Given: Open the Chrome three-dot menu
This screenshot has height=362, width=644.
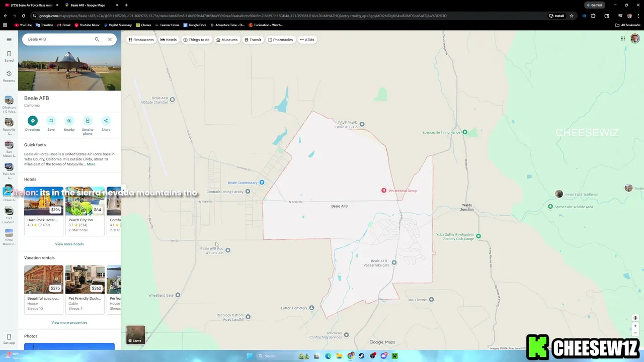Looking at the screenshot, I should [x=638, y=16].
